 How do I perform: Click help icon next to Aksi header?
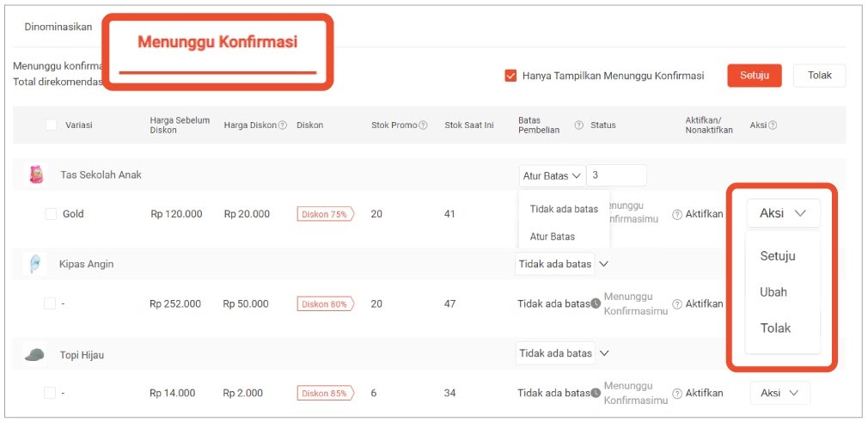pos(773,125)
